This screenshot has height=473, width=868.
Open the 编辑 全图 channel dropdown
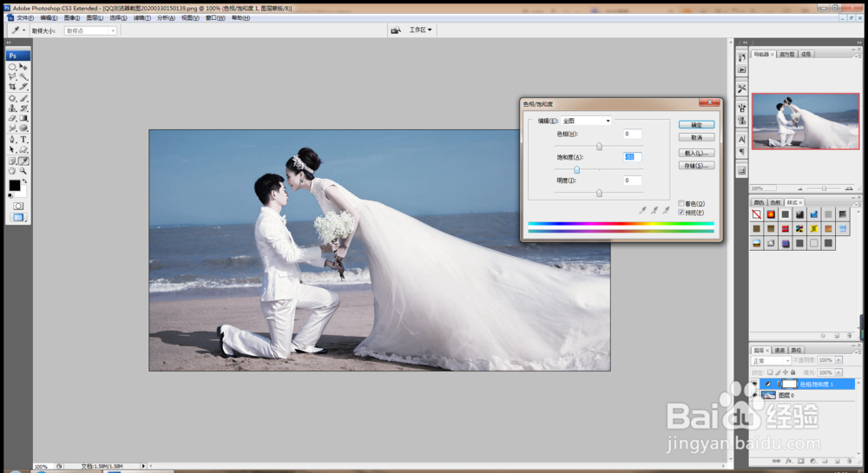(x=586, y=121)
